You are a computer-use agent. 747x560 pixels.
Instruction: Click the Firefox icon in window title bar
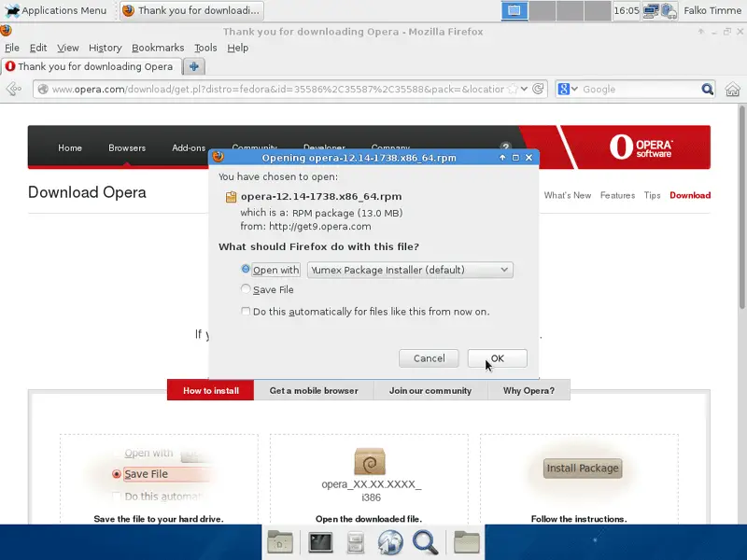coord(7,31)
